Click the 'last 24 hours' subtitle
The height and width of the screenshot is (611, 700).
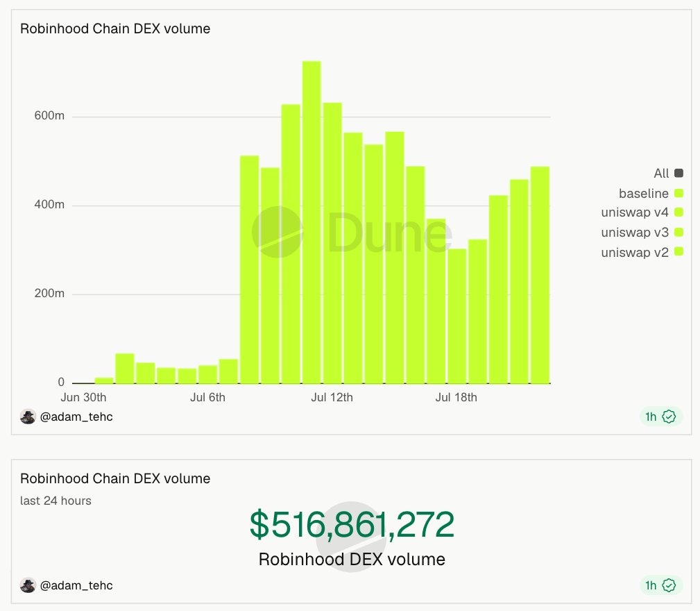(x=56, y=501)
